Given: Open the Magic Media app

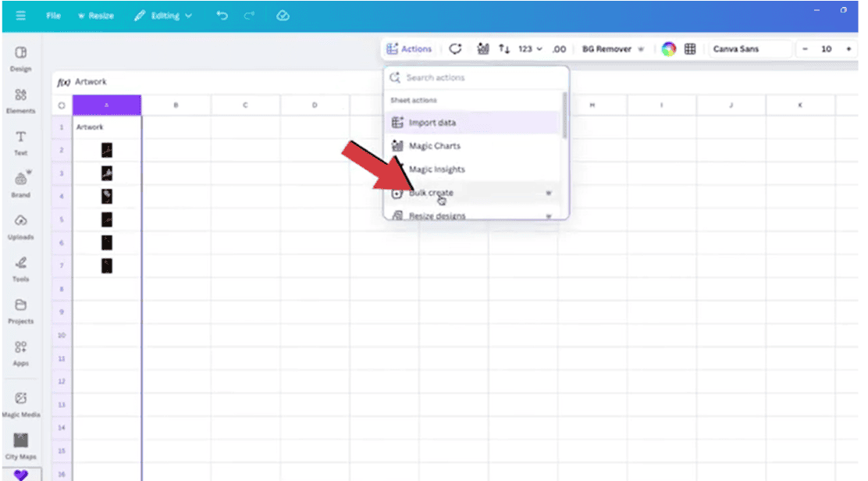Looking at the screenshot, I should pos(21,402).
